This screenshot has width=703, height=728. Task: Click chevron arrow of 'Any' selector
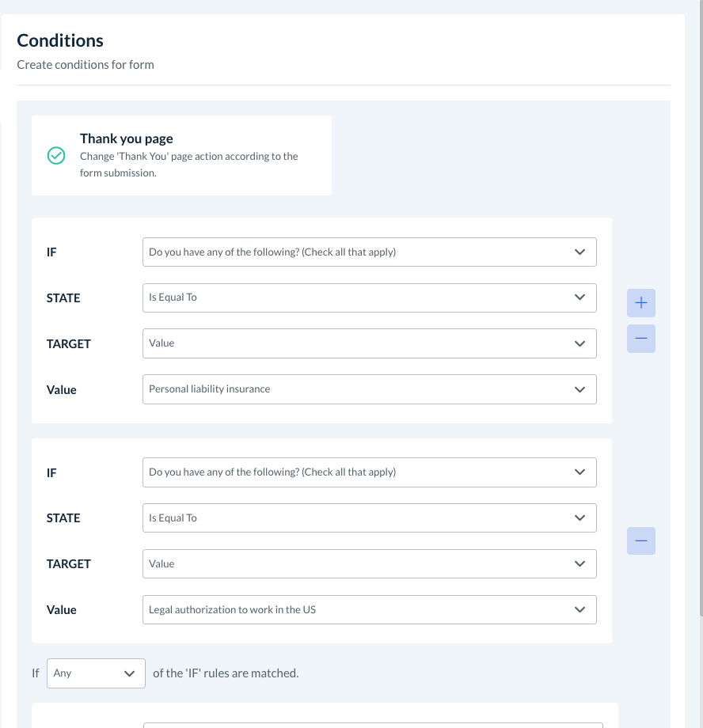[130, 673]
